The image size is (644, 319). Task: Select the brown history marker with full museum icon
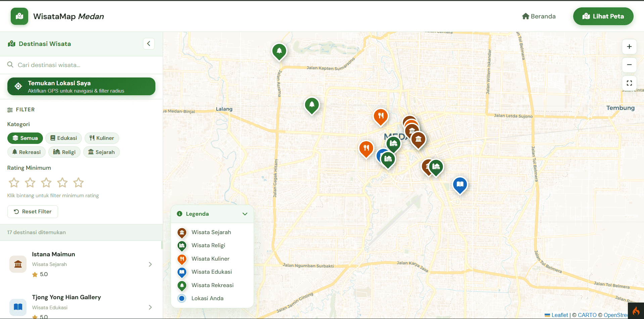pyautogui.click(x=418, y=140)
